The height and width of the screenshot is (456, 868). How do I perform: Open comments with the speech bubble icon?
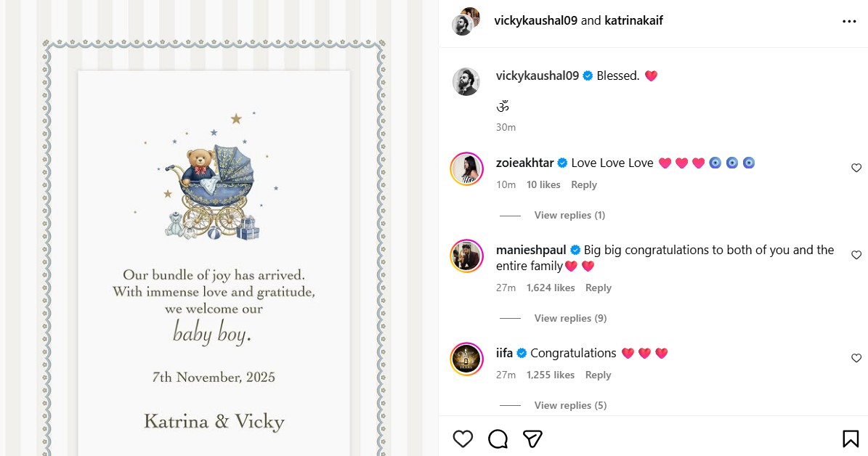click(x=498, y=439)
